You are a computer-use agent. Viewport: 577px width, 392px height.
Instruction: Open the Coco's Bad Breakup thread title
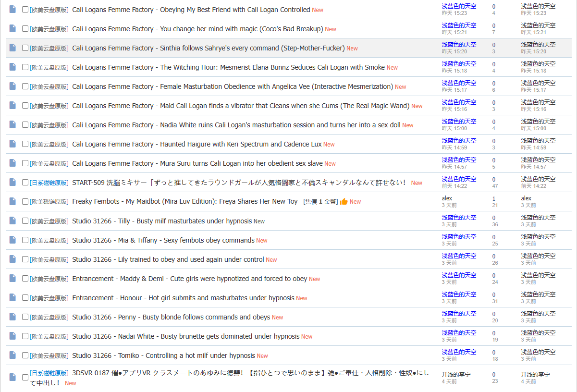197,29
